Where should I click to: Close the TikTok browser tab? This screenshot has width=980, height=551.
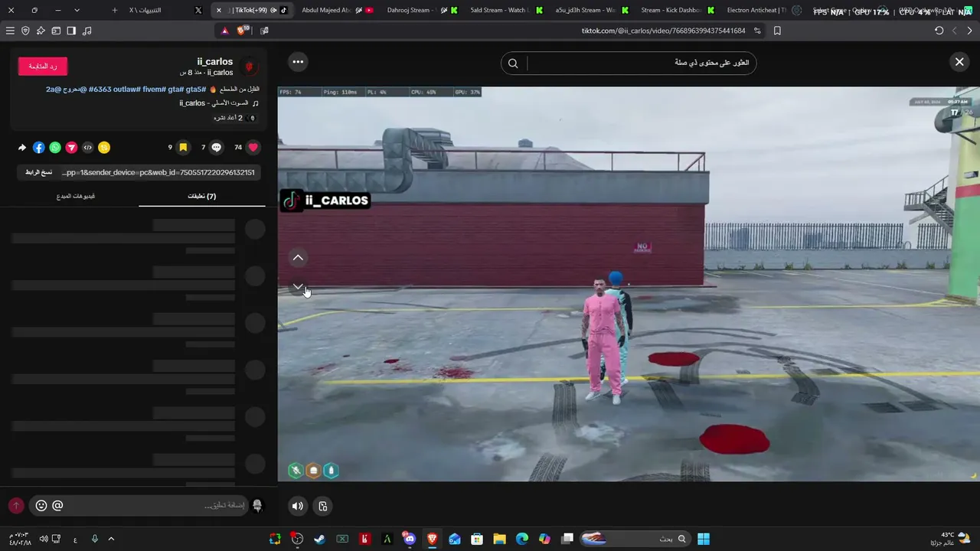tap(219, 10)
